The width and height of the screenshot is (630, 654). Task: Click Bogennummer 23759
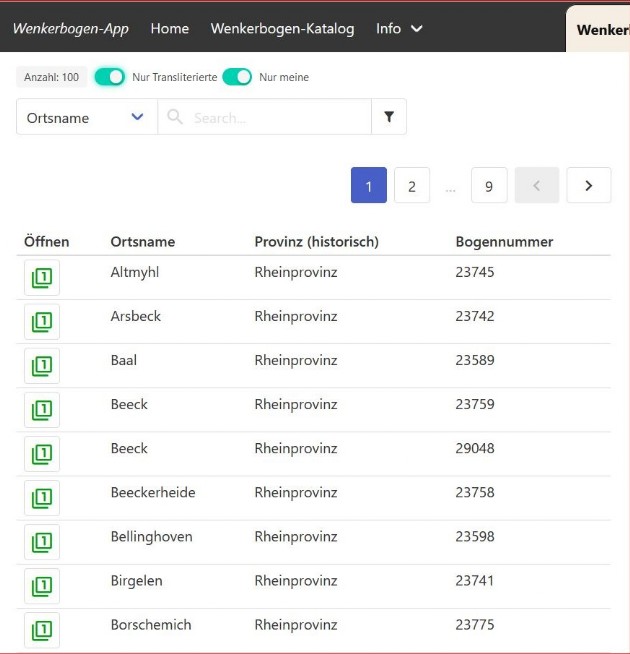coord(475,404)
